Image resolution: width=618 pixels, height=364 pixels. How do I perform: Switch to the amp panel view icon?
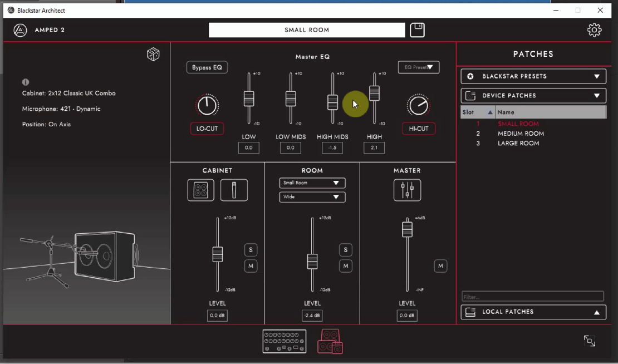(x=284, y=341)
